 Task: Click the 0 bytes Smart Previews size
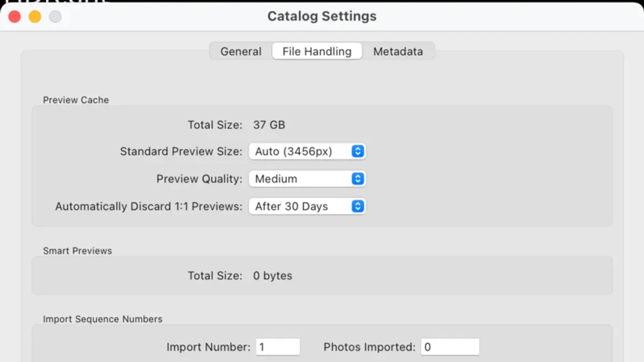(273, 276)
